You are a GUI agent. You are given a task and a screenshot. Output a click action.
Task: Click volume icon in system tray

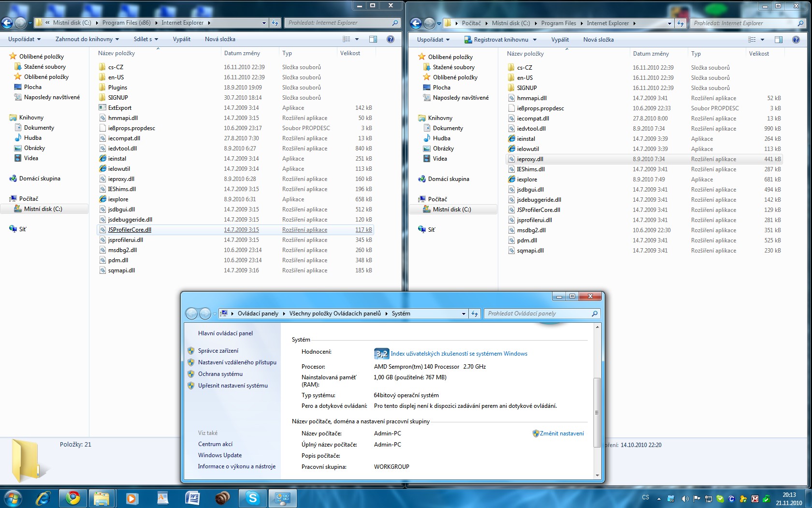(685, 498)
